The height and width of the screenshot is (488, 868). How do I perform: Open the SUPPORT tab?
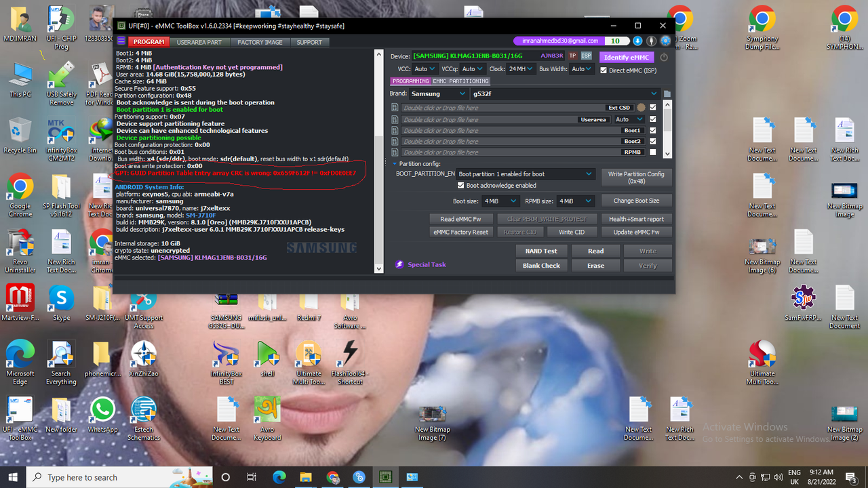309,42
